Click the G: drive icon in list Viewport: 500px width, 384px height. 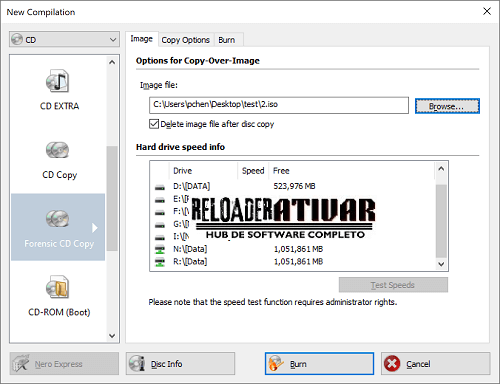click(x=160, y=225)
